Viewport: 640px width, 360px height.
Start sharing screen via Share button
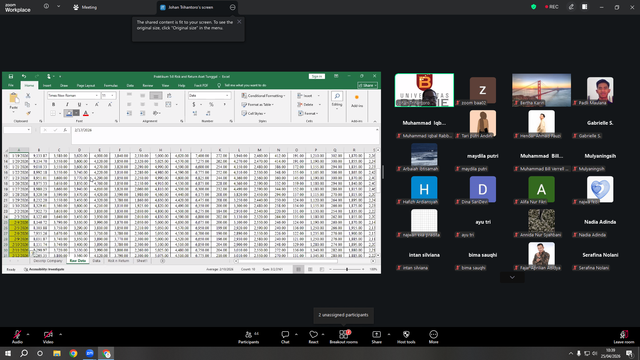[x=376, y=337]
